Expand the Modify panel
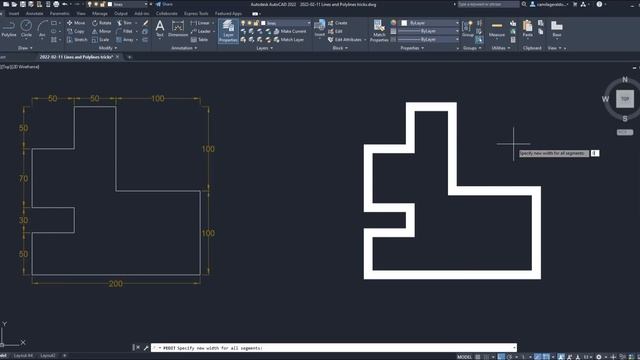The width and height of the screenshot is (640, 360). pyautogui.click(x=108, y=48)
